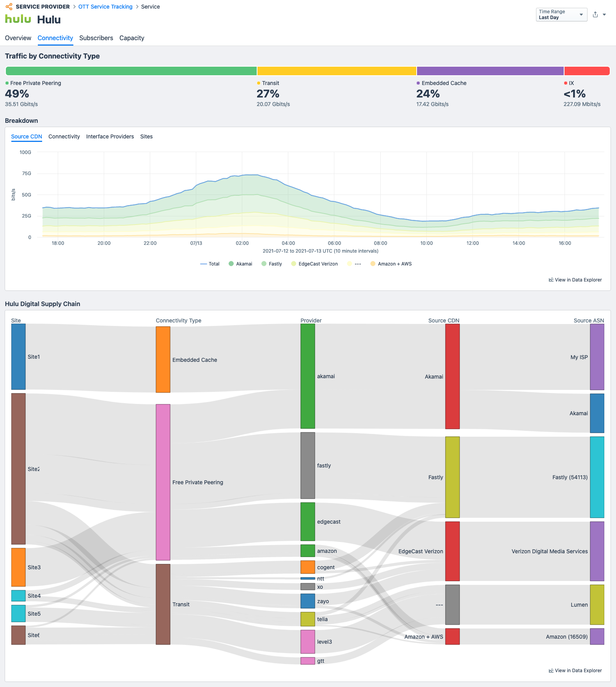Switch to the Overview tab
The height and width of the screenshot is (687, 616).
pyautogui.click(x=18, y=38)
